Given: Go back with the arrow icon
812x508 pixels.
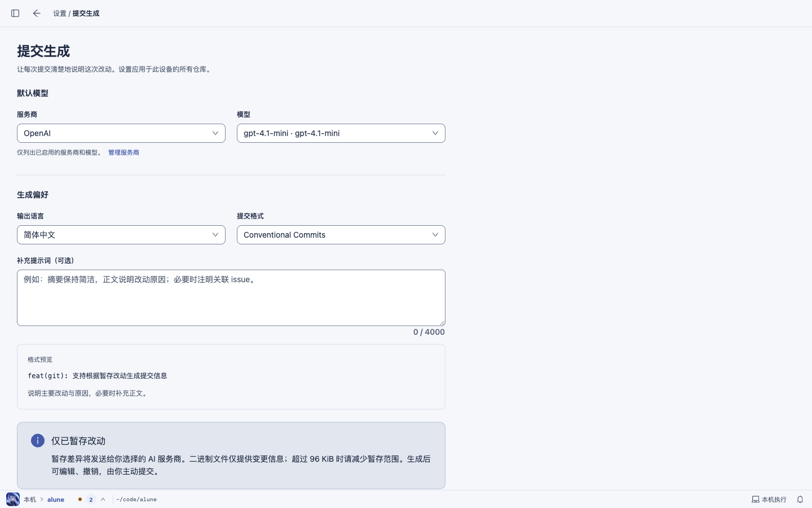Looking at the screenshot, I should coord(37,13).
